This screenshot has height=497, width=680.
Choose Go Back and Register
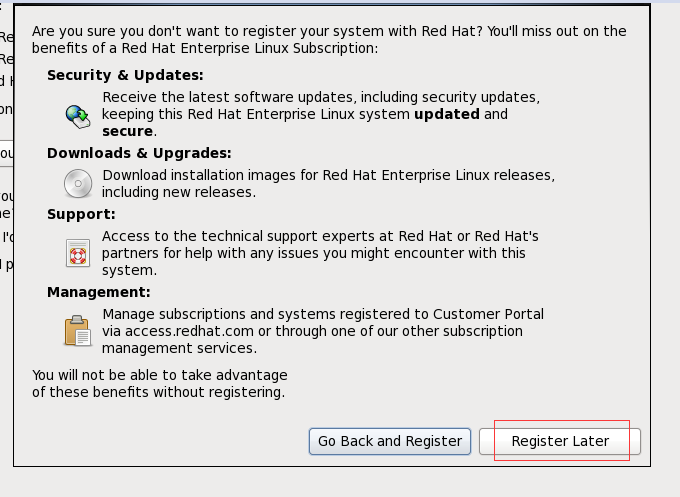pos(390,441)
